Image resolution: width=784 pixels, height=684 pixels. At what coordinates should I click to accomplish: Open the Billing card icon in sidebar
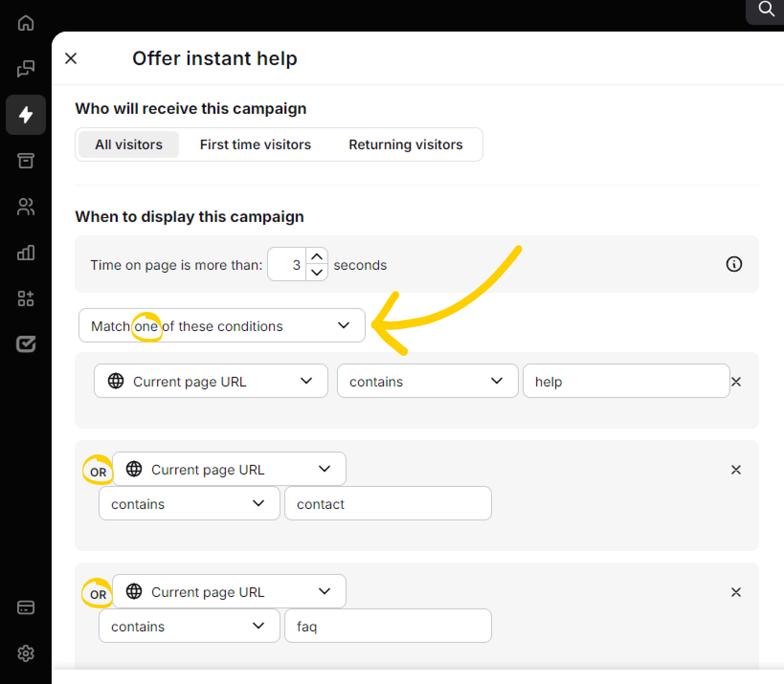tap(26, 607)
